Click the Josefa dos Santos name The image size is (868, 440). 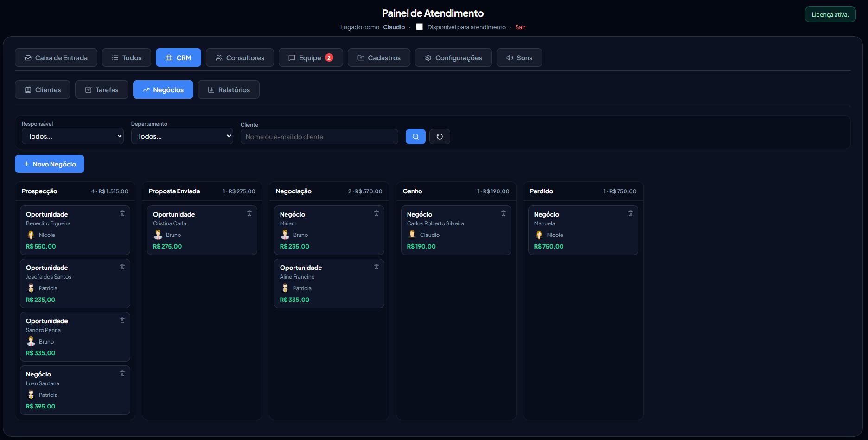(49, 277)
